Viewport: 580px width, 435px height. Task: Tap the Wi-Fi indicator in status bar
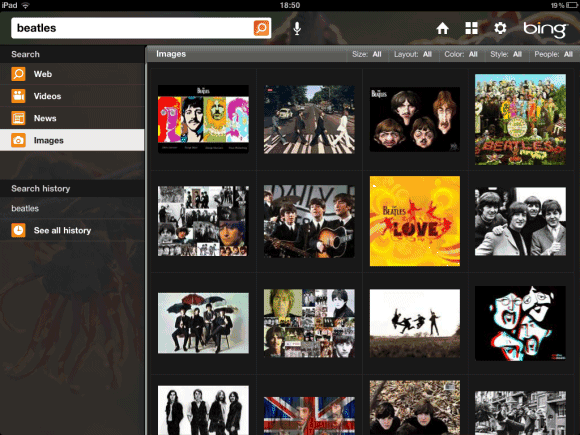(x=26, y=5)
